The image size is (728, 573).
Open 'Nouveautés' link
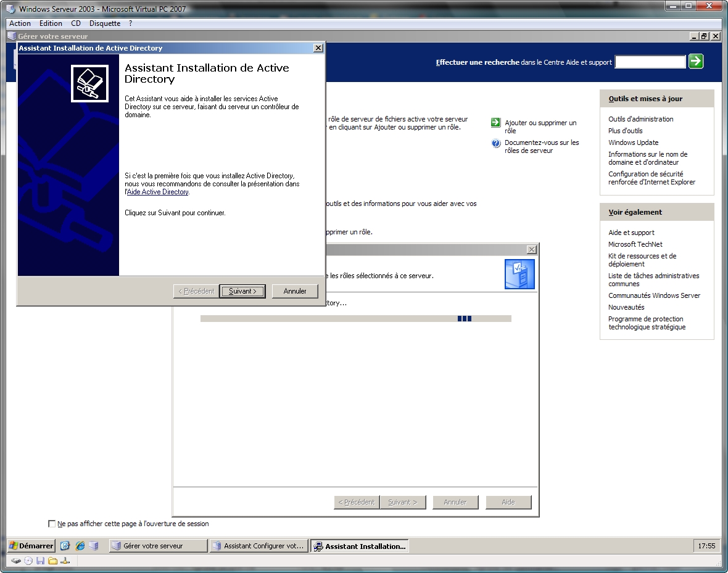(626, 307)
